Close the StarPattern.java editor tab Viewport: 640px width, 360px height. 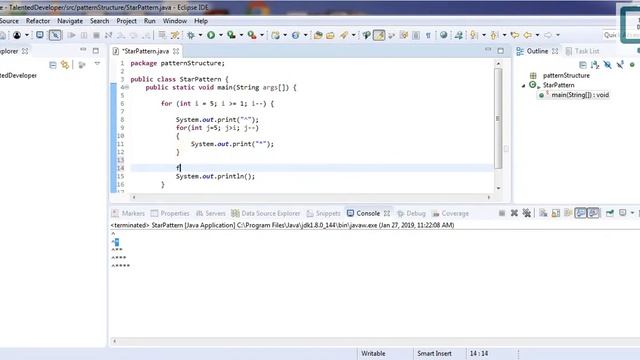coord(176,51)
